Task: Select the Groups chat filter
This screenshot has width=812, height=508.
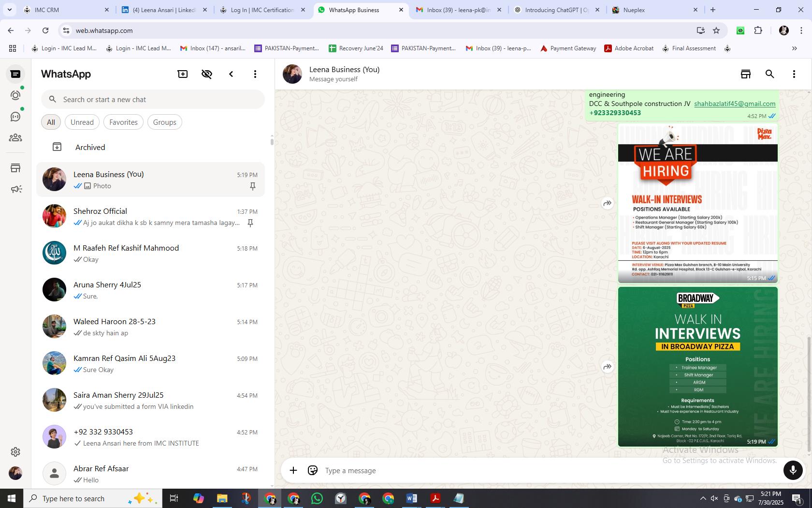Action: point(165,122)
